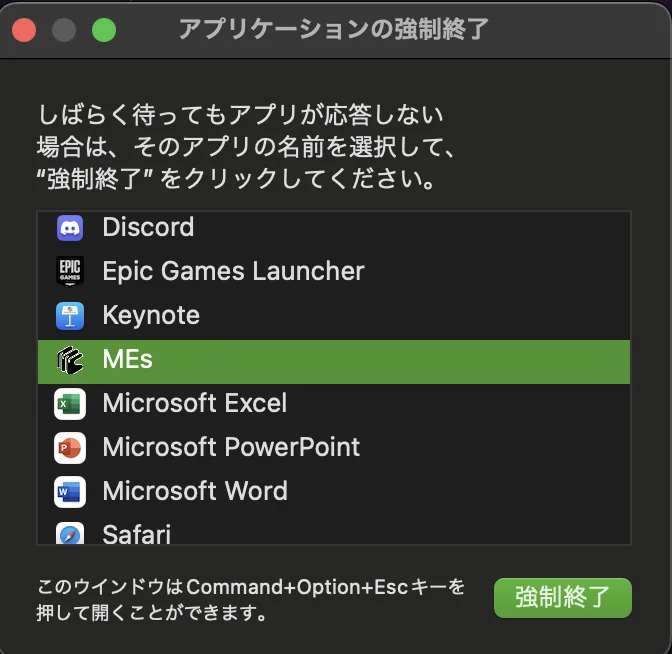Choose Keynote from the list
This screenshot has height=654, width=672.
tap(334, 316)
